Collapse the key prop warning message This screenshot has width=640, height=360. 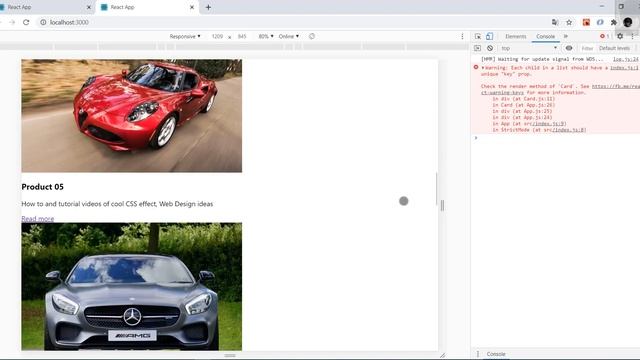coord(483,68)
